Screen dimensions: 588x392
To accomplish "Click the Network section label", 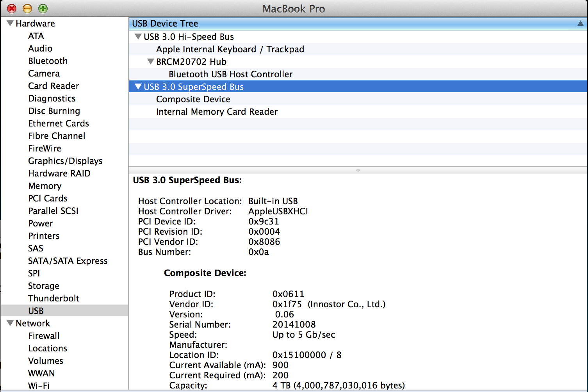I will coord(33,323).
